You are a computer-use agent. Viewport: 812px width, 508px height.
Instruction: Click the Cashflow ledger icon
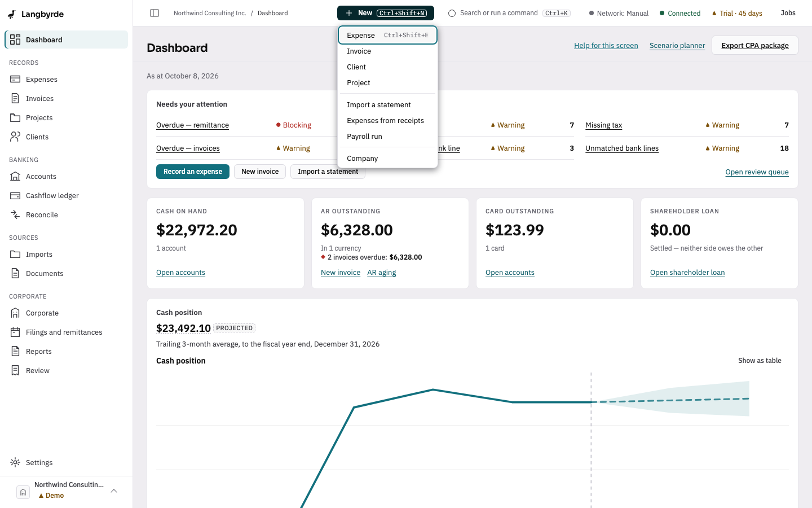coord(15,195)
